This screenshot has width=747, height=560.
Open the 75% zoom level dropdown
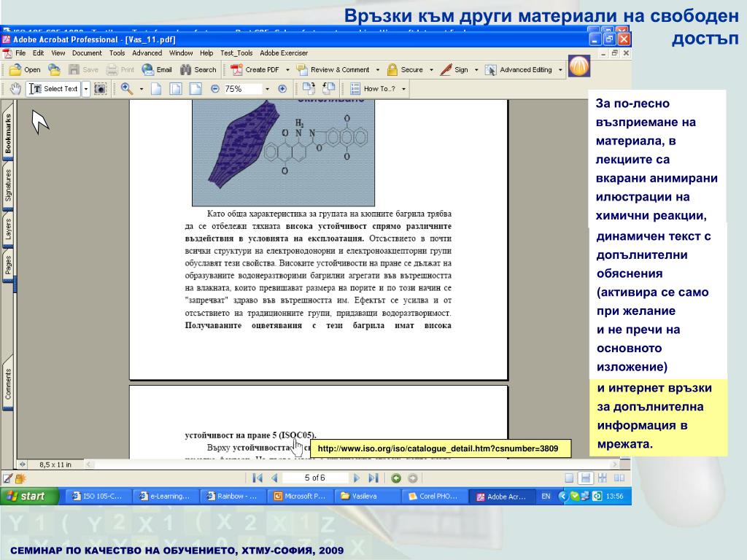(267, 89)
